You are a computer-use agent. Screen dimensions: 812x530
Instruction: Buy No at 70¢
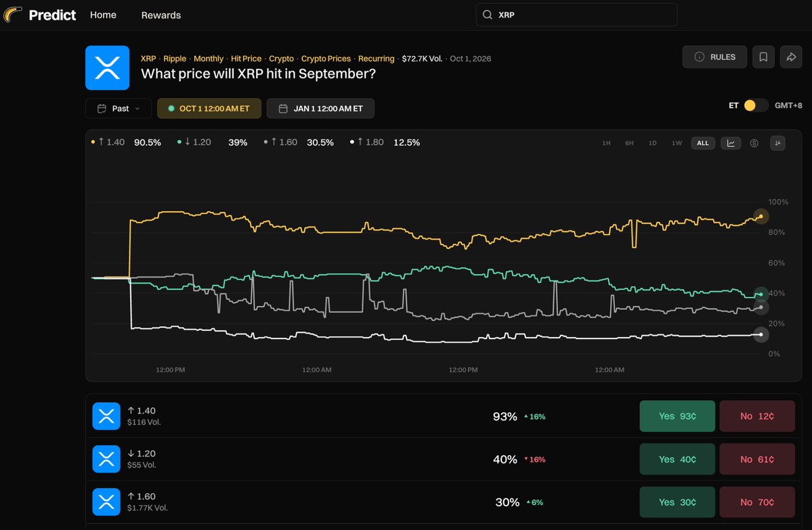tap(757, 502)
